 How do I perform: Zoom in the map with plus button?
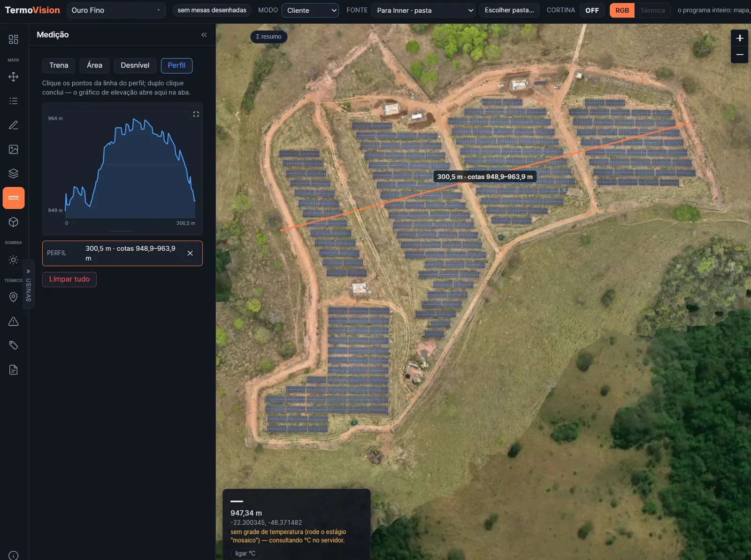pos(739,38)
